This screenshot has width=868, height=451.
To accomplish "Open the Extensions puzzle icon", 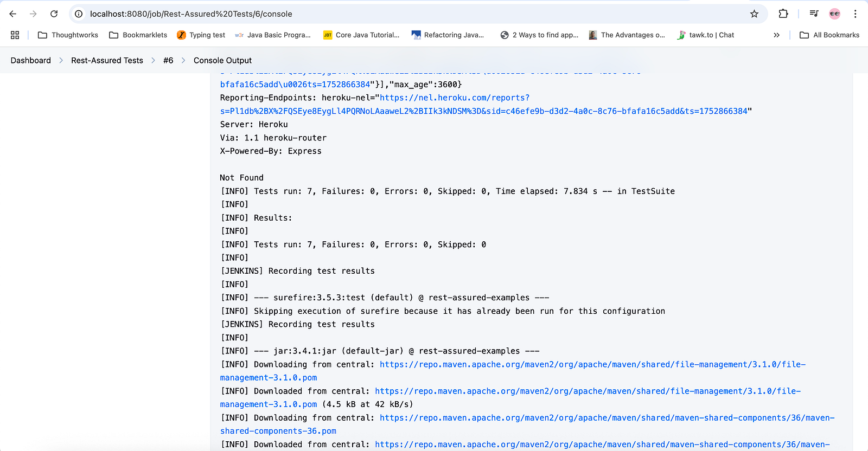I will coord(783,14).
